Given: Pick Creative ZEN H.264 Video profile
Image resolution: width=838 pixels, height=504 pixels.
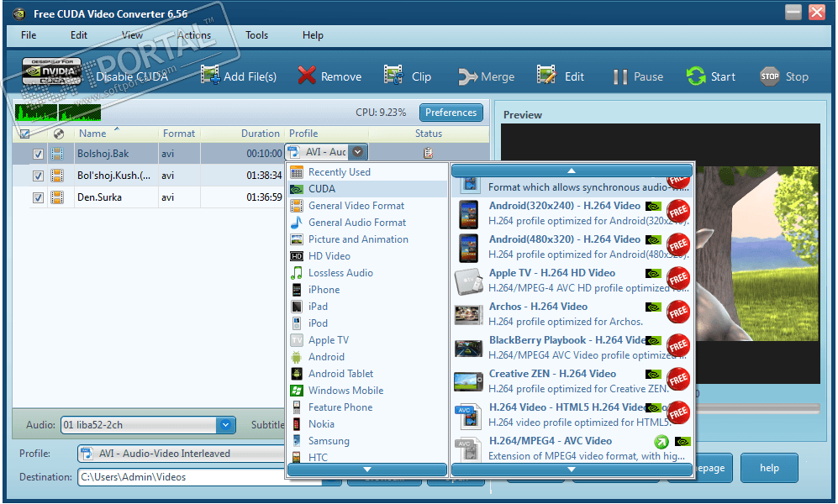Looking at the screenshot, I should pyautogui.click(x=572, y=381).
